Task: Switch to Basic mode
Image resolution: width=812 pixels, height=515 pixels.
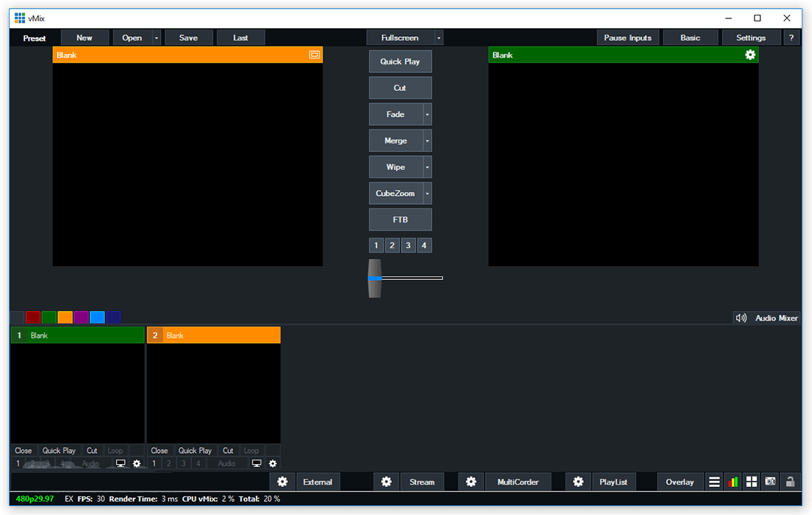Action: click(x=690, y=38)
